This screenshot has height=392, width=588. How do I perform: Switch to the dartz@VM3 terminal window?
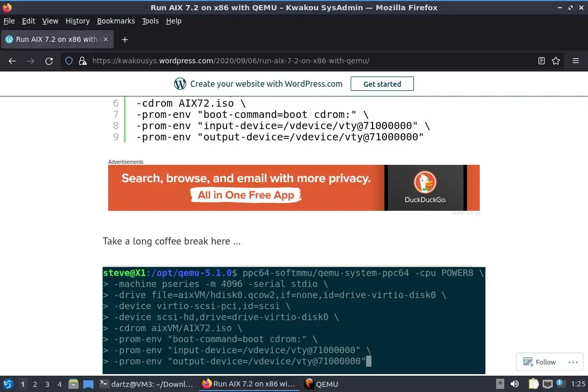coord(147,384)
